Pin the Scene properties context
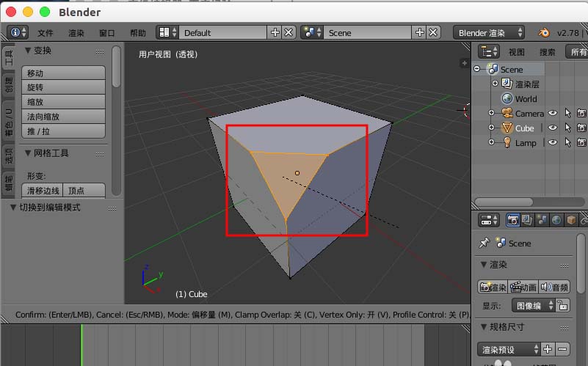Viewport: 588px width, 366px height. (x=484, y=243)
